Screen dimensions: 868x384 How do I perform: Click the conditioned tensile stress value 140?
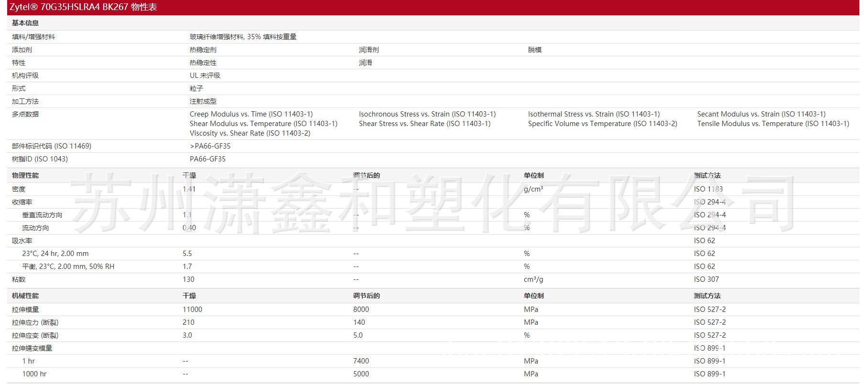(x=359, y=322)
